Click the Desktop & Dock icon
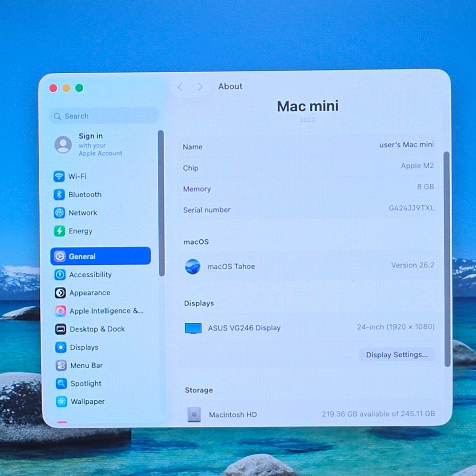This screenshot has height=476, width=476. pos(61,329)
